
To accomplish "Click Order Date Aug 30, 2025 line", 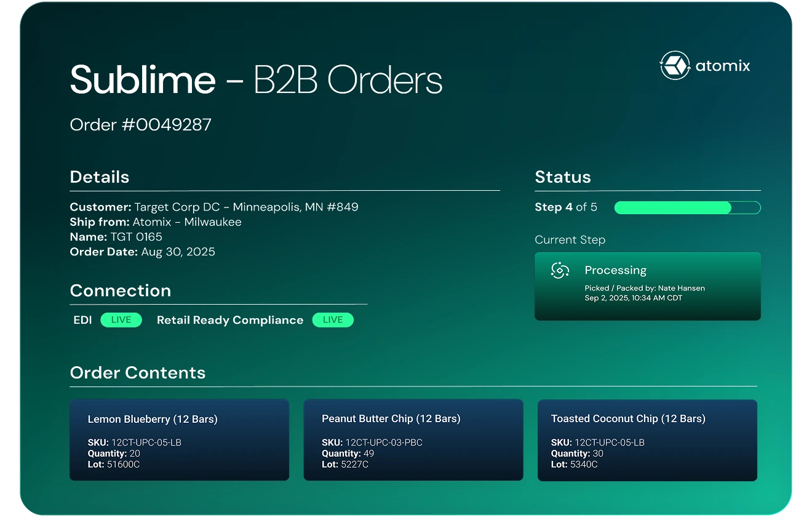I will tap(143, 252).
